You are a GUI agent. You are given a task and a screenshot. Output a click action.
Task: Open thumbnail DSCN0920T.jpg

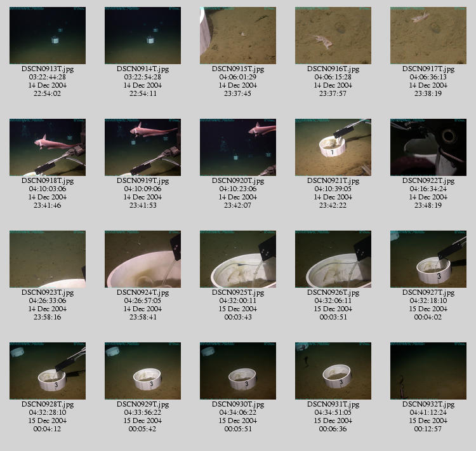238,147
